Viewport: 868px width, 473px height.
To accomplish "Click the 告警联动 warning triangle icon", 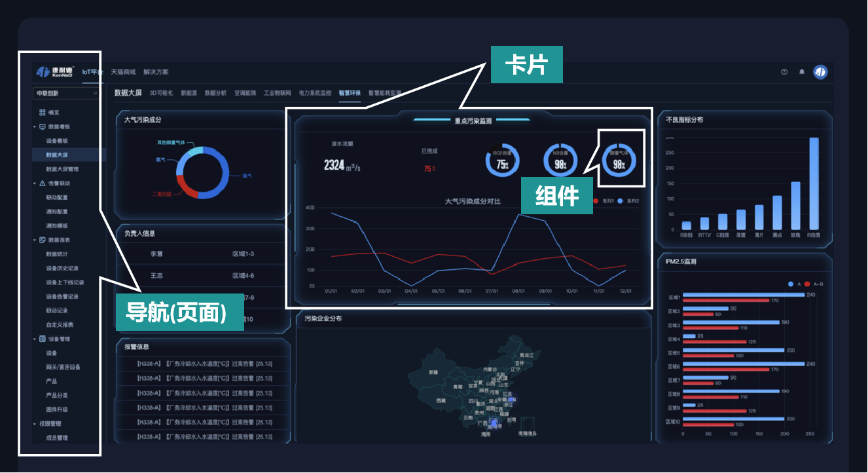I will coord(43,183).
